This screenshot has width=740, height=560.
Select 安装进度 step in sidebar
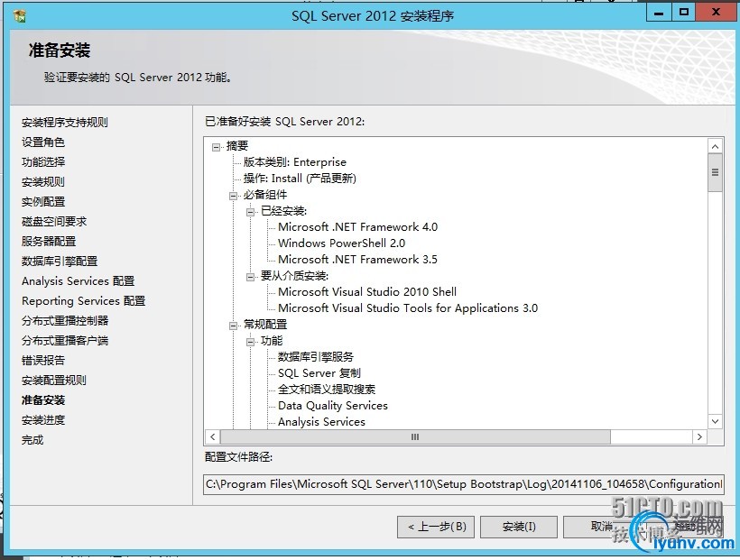(x=43, y=420)
